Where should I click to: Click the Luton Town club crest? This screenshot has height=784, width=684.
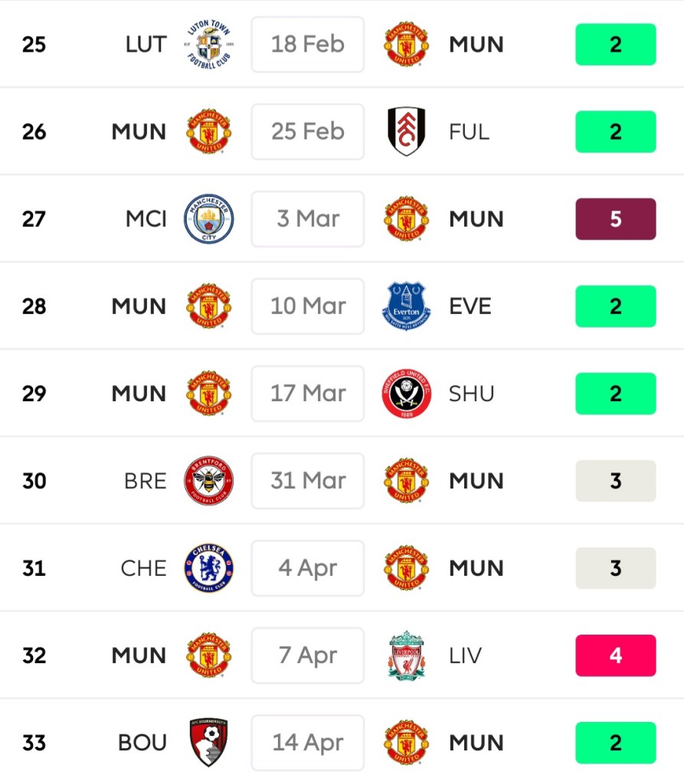[209, 44]
